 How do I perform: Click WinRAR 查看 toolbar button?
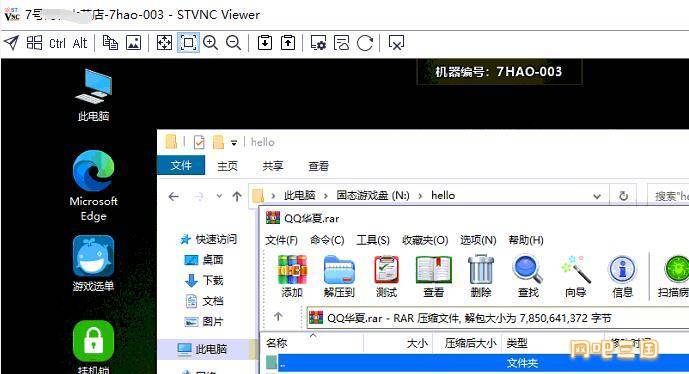point(434,277)
